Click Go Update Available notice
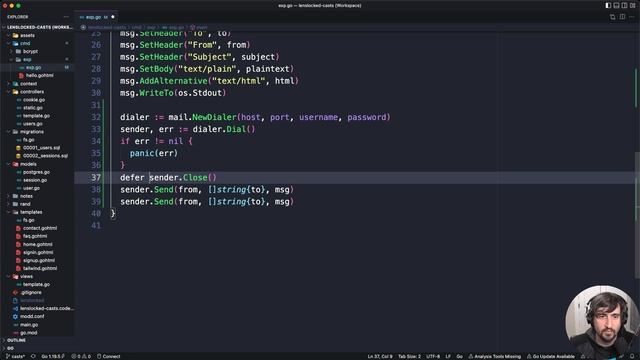The width and height of the screenshot is (640, 360). [551, 356]
